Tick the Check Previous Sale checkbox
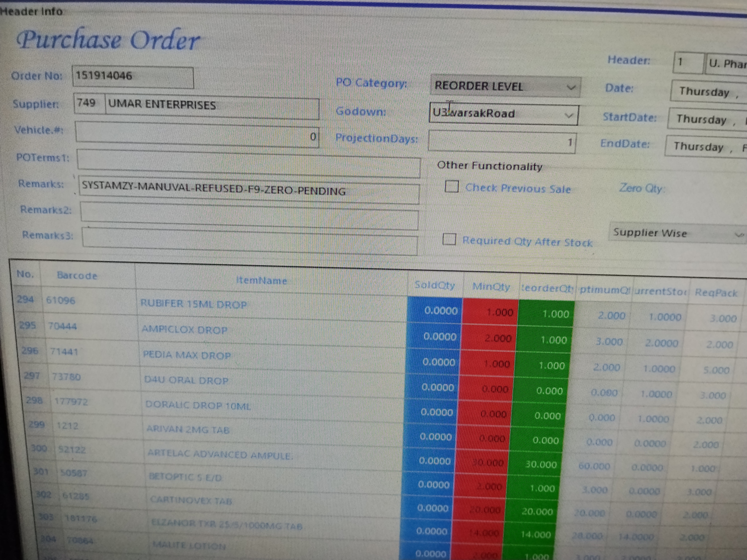The height and width of the screenshot is (560, 747). (452, 186)
